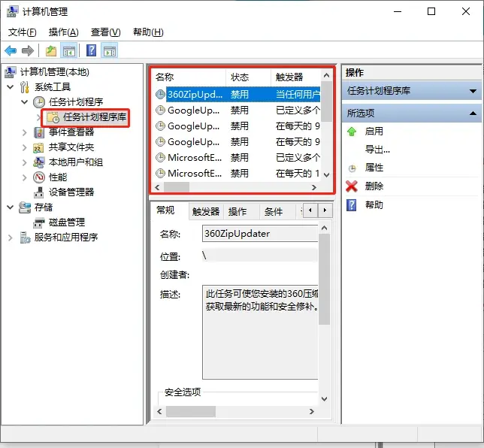Open the 查看(V) menu
Viewport: 484px width, 448px height.
(x=105, y=32)
